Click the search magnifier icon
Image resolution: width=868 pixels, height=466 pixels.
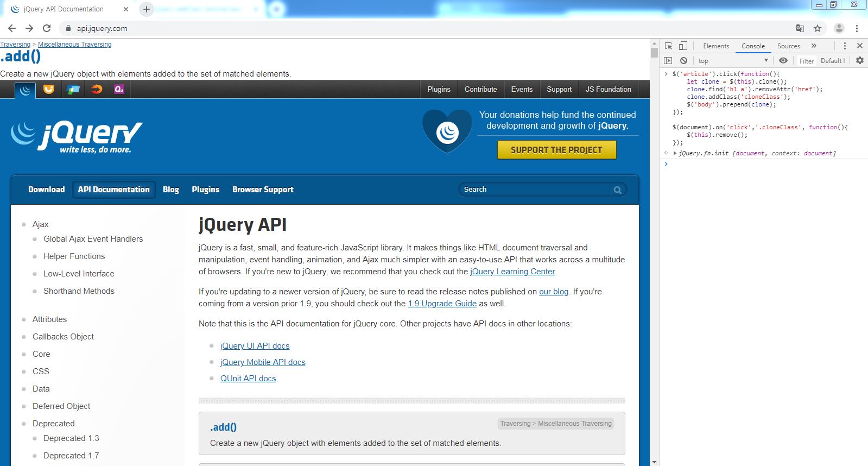(x=617, y=190)
